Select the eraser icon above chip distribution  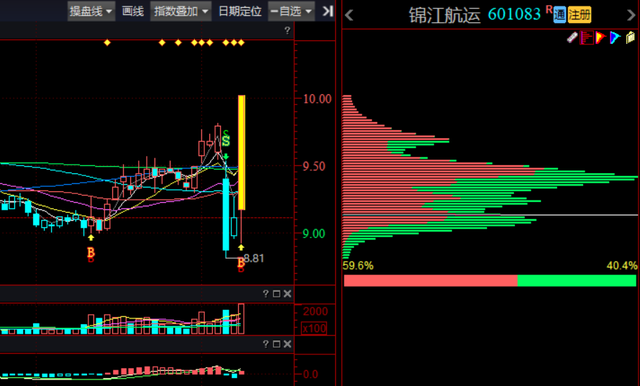[x=572, y=38]
